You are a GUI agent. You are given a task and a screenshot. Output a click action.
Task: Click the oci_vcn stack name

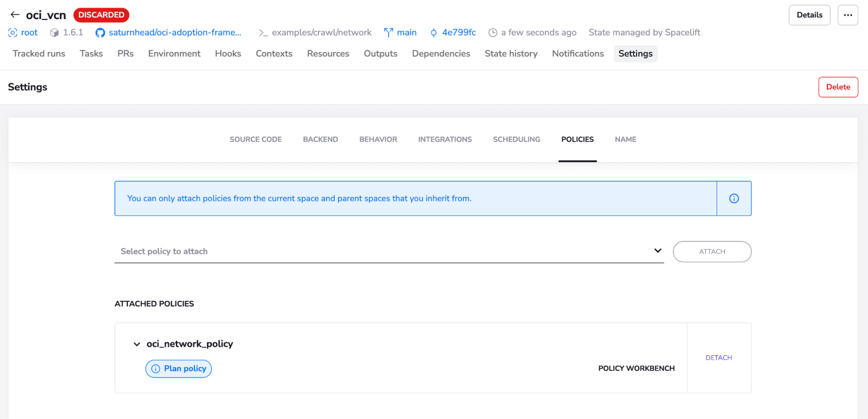click(46, 15)
